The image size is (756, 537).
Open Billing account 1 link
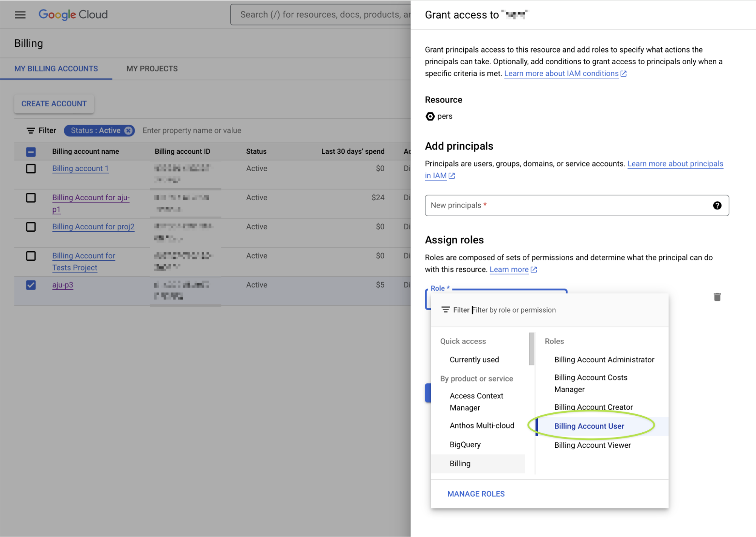pos(80,169)
